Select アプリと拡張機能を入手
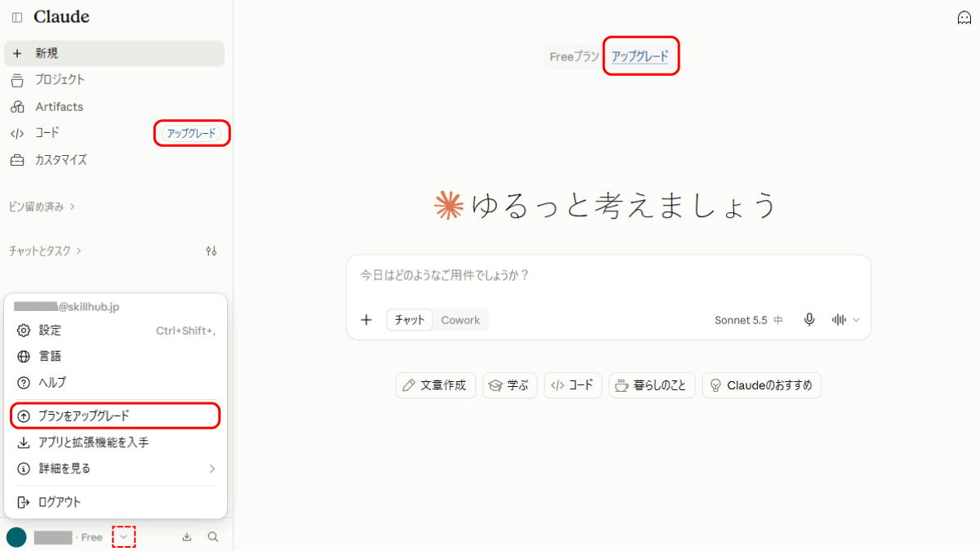 (x=115, y=442)
